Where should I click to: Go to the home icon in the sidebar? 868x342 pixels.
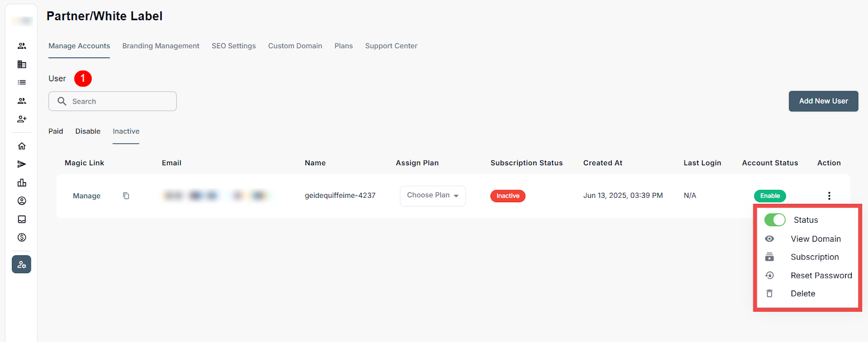coord(22,146)
